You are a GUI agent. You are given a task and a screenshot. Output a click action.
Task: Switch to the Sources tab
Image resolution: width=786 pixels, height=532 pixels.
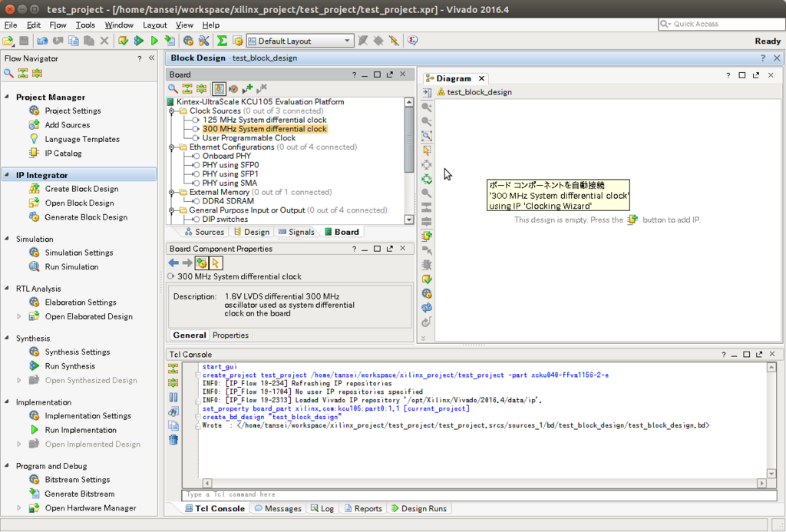[204, 232]
